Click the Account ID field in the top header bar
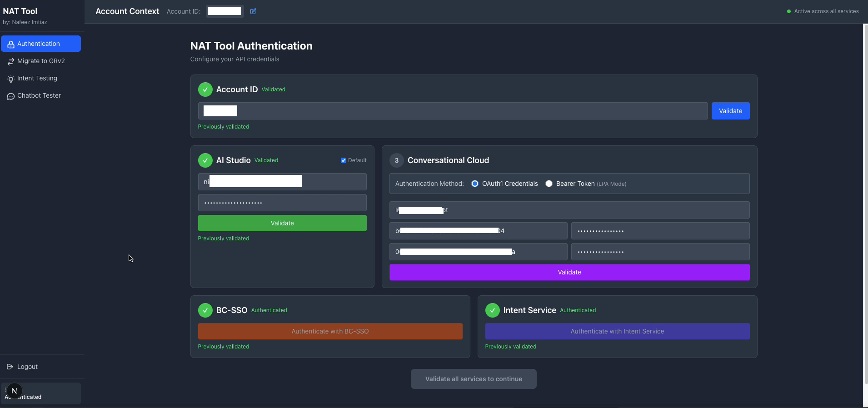 coord(224,11)
